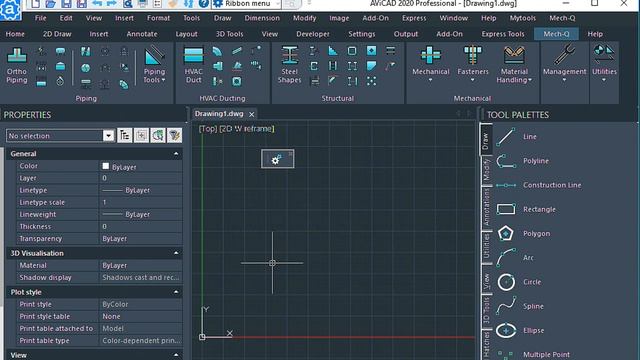This screenshot has width=640, height=360.
Task: Click the structural C-channel icon
Action: [313, 66]
